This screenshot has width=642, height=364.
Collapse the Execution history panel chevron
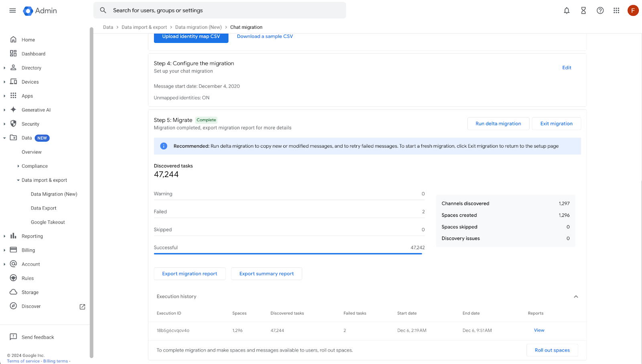576,296
